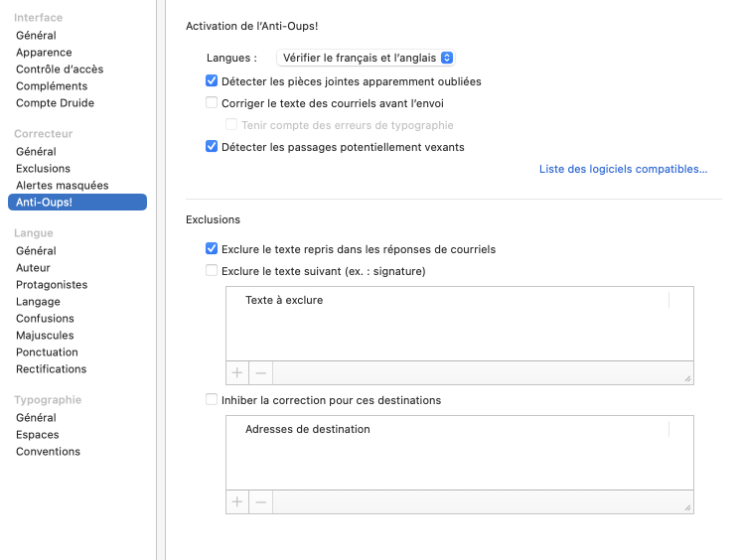The height and width of the screenshot is (560, 740).
Task: Select Espaces under Typographie
Action: [x=38, y=435]
